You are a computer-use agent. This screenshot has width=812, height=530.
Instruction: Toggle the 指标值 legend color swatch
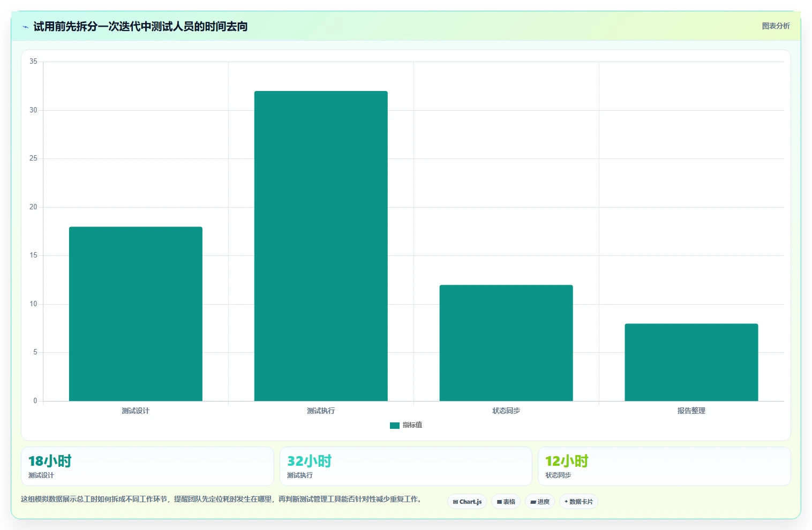pos(395,426)
